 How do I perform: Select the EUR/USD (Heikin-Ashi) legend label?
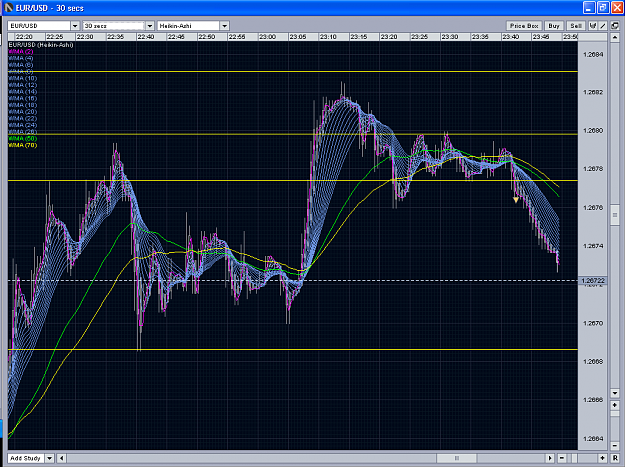(41, 45)
